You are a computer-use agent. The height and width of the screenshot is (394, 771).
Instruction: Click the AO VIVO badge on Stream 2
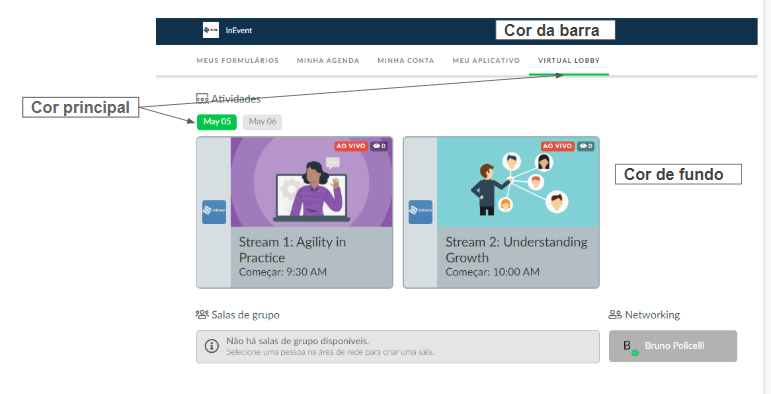pos(557,146)
